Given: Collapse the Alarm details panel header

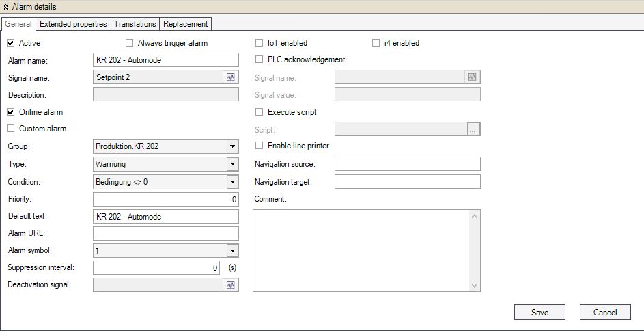Looking at the screenshot, I should 6,6.
